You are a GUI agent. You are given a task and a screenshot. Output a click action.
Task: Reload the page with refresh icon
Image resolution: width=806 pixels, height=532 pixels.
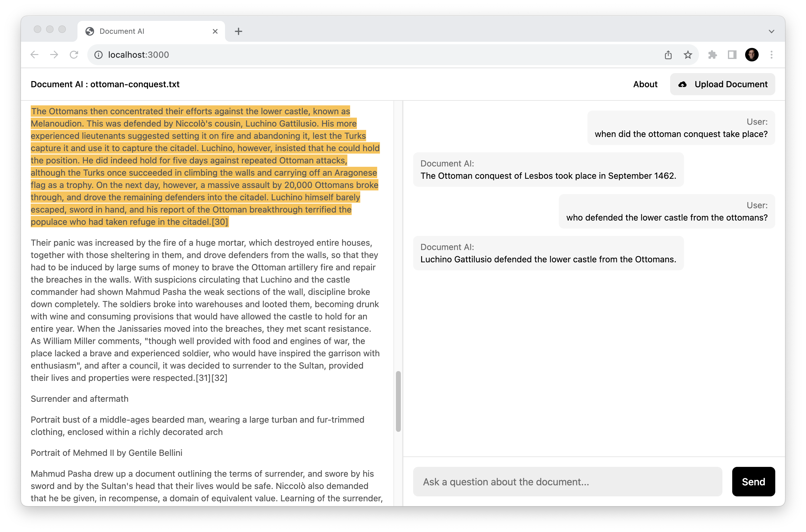pyautogui.click(x=74, y=55)
